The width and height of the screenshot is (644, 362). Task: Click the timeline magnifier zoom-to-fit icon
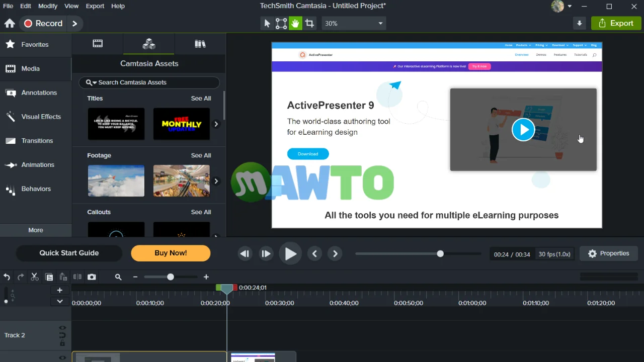click(x=118, y=277)
